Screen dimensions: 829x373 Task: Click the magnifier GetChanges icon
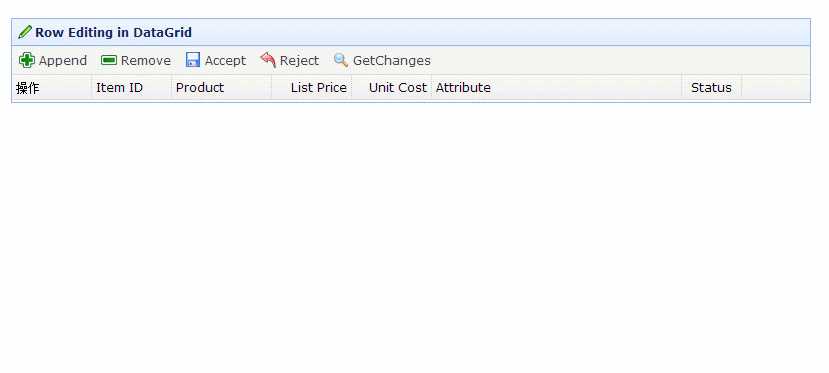(x=341, y=60)
